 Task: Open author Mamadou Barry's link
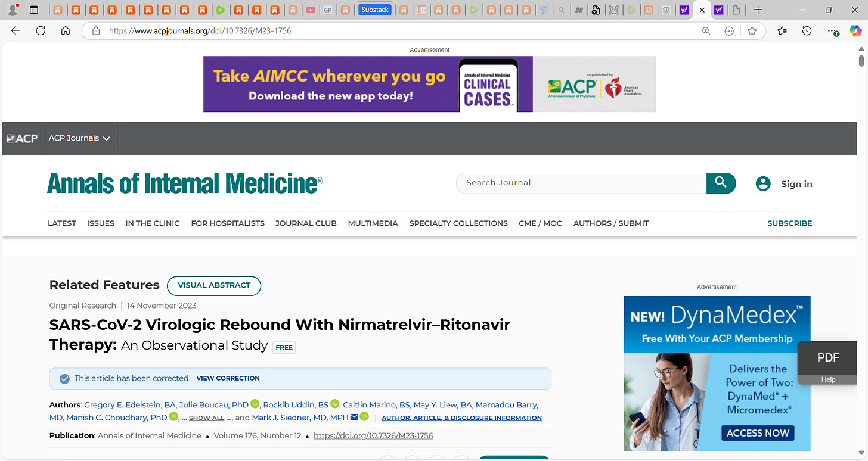point(507,405)
